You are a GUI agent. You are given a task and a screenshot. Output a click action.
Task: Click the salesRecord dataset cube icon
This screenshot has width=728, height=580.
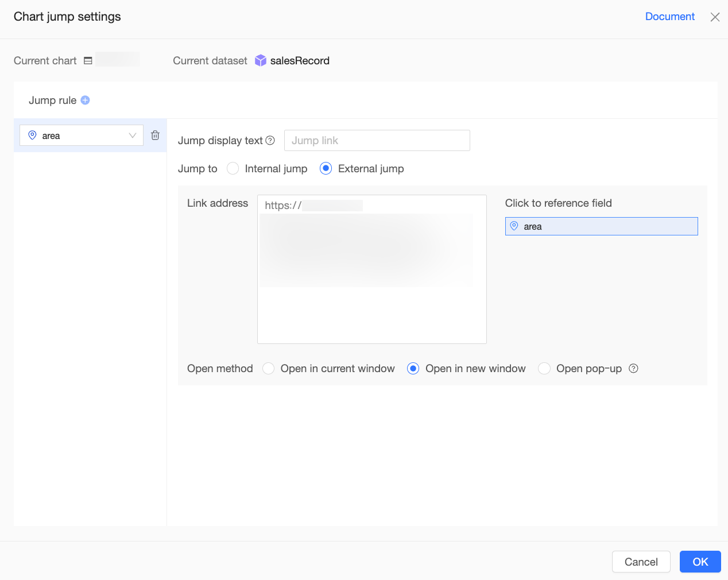(x=261, y=60)
